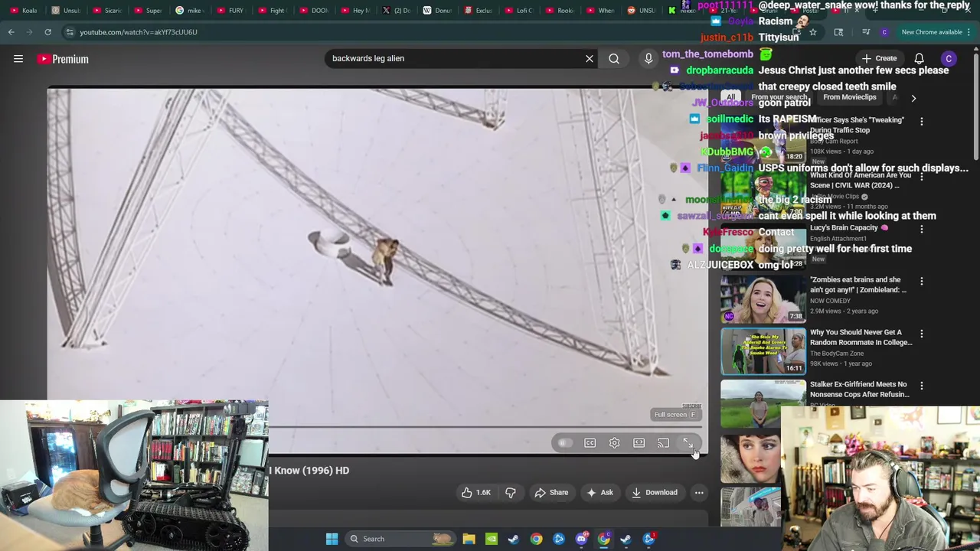
Task: Select the 'From Movieclips' filter chip
Action: pyautogui.click(x=849, y=97)
